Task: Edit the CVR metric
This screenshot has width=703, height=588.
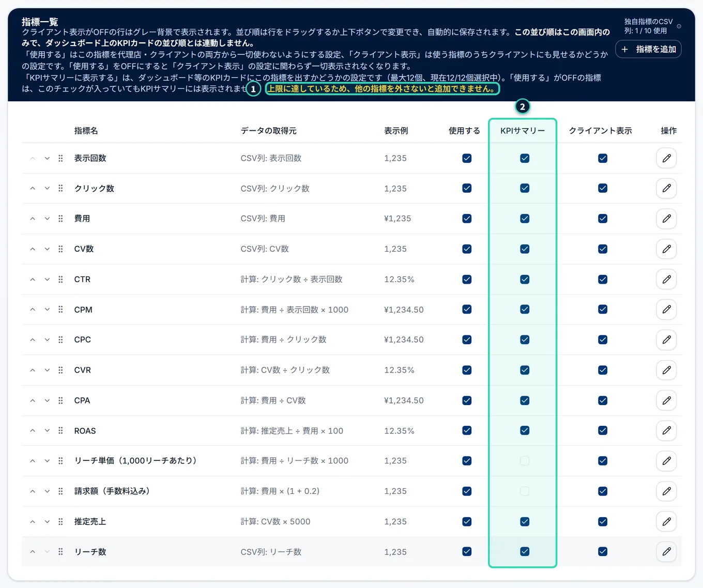Action: (666, 370)
